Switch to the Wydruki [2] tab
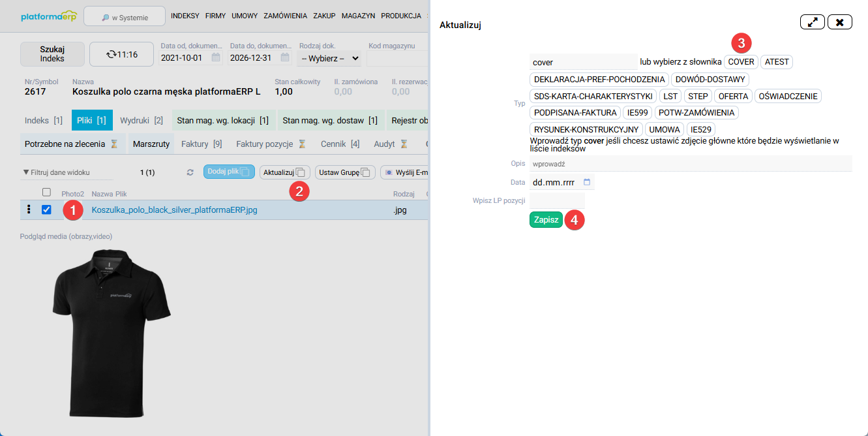The image size is (868, 436). pyautogui.click(x=142, y=120)
